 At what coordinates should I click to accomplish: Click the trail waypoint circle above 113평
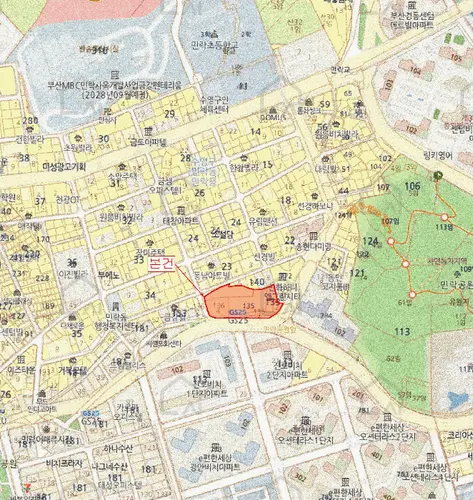444,217
